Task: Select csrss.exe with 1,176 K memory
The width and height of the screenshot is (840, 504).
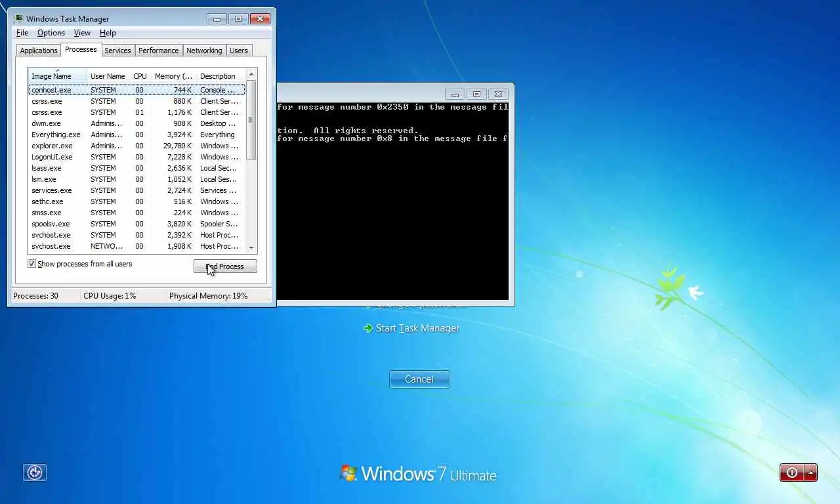Action: click(x=136, y=112)
